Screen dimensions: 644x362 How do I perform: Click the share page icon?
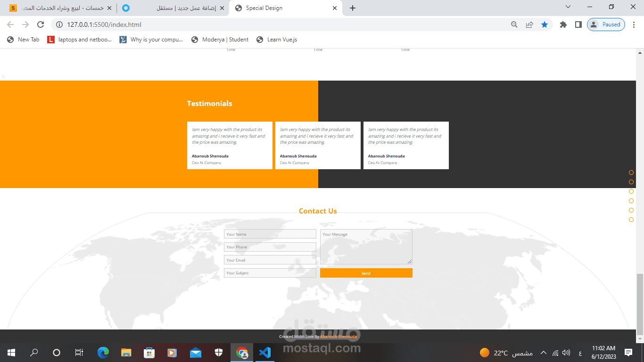coord(529,25)
